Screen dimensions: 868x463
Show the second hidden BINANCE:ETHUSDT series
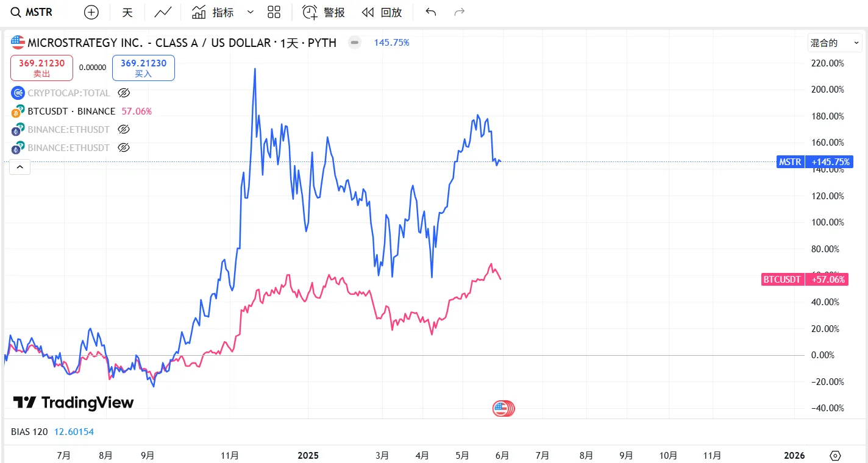[x=124, y=148]
